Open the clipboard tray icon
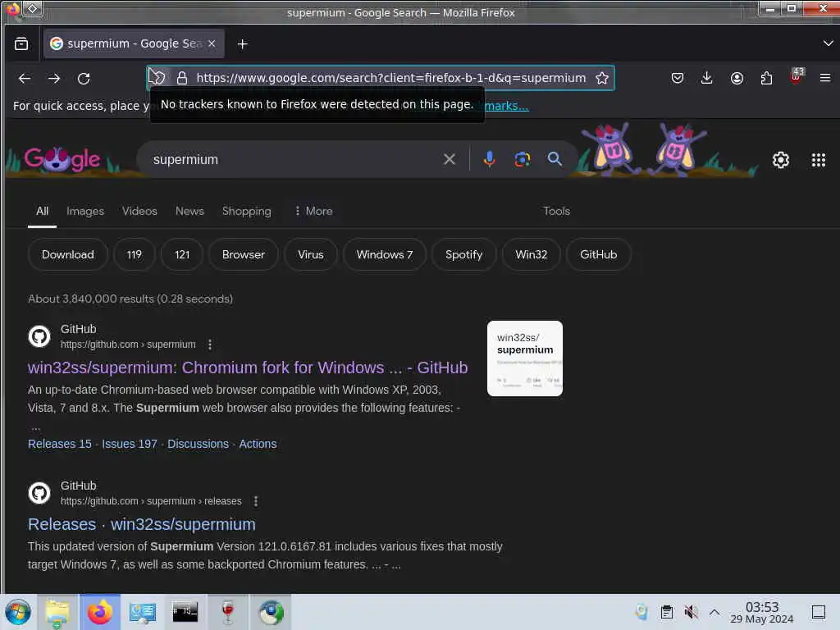The height and width of the screenshot is (630, 840). click(666, 612)
